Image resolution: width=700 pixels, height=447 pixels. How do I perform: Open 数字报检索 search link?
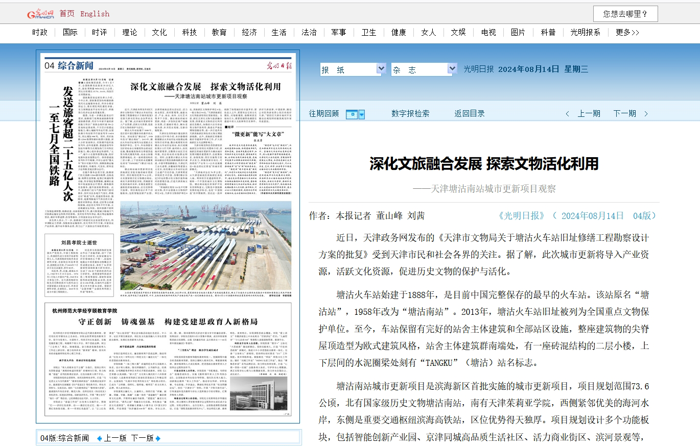(410, 114)
